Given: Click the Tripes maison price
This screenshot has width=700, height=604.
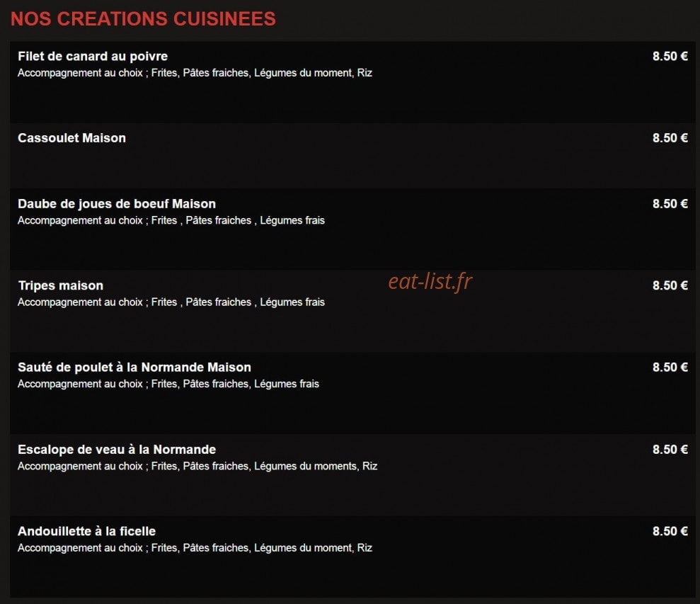Looking at the screenshot, I should coord(670,285).
